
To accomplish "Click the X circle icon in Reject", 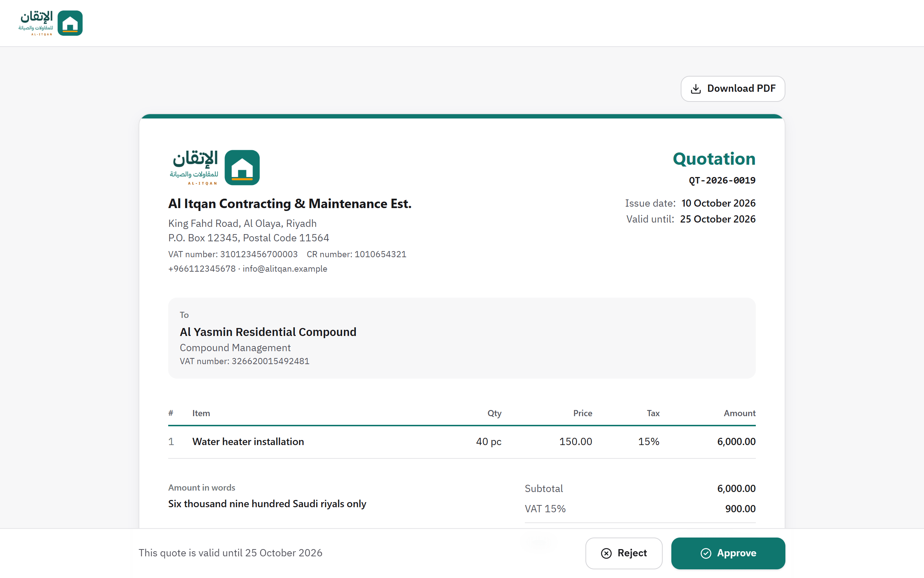I will 606,553.
